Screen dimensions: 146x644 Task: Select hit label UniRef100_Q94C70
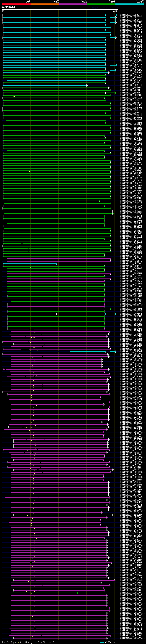point(131,15)
